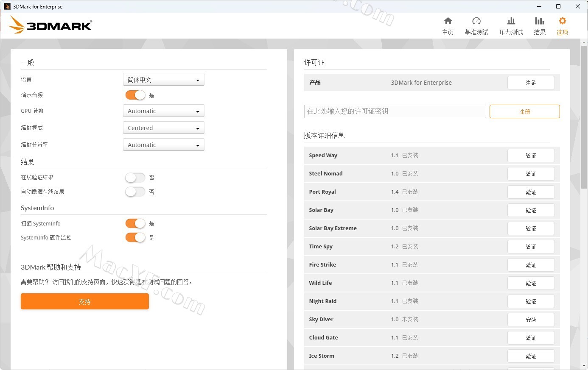588x370 pixels.
Task: Click the vertical scrollbar thumb
Action: point(584,114)
